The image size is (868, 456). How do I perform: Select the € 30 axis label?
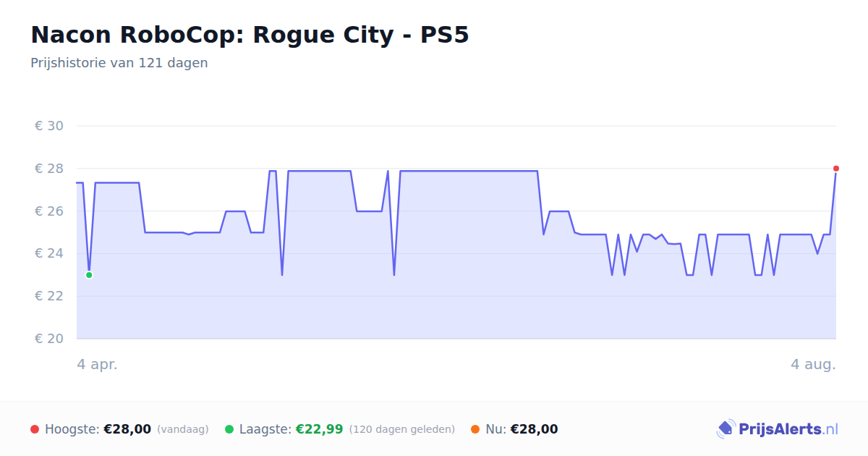tap(49, 126)
